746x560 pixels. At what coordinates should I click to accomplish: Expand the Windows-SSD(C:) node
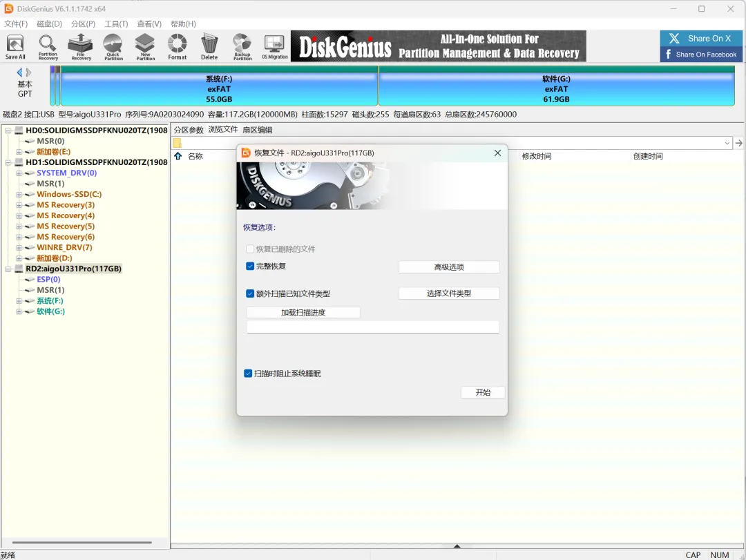pyautogui.click(x=19, y=194)
